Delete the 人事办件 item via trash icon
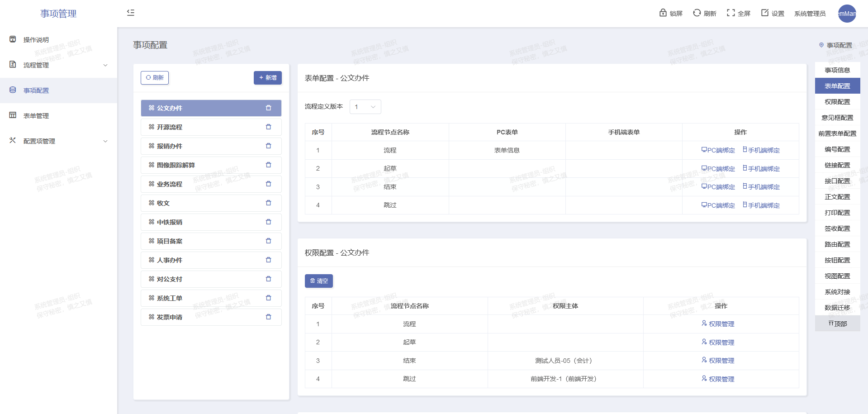 point(269,260)
